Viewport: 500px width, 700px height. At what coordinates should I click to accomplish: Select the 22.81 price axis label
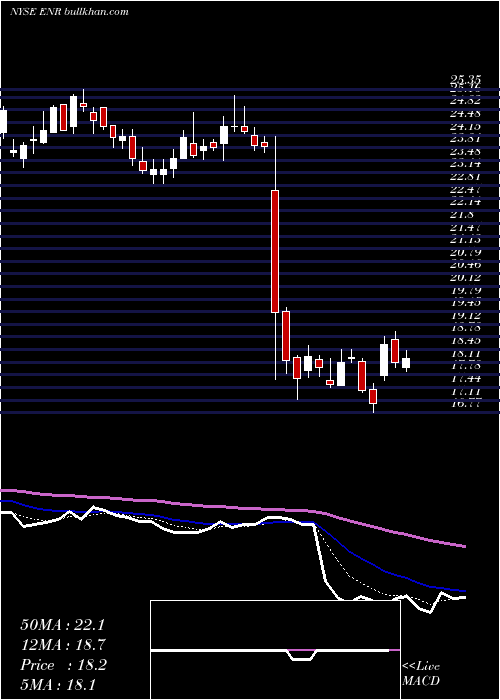[465, 177]
